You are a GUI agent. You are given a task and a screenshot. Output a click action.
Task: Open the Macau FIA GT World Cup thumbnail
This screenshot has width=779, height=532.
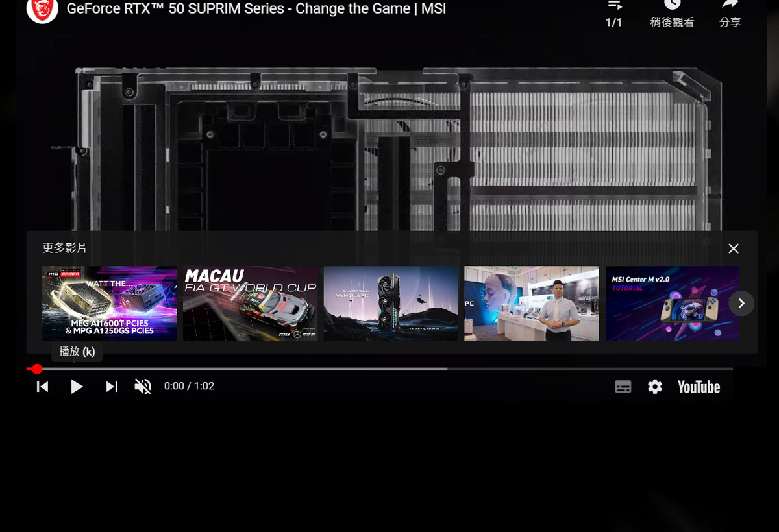(251, 303)
